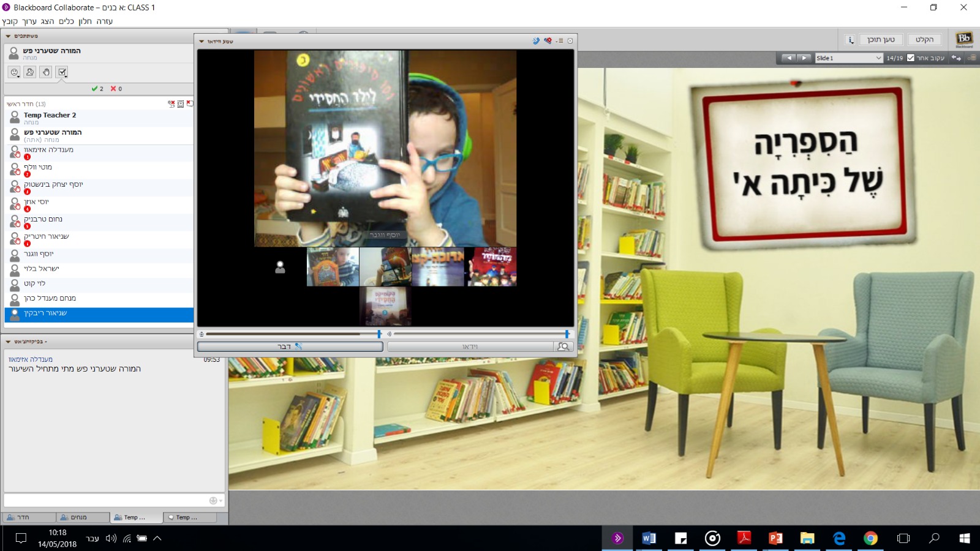Open File Explorer from the taskbar
The height and width of the screenshot is (551, 980).
807,538
